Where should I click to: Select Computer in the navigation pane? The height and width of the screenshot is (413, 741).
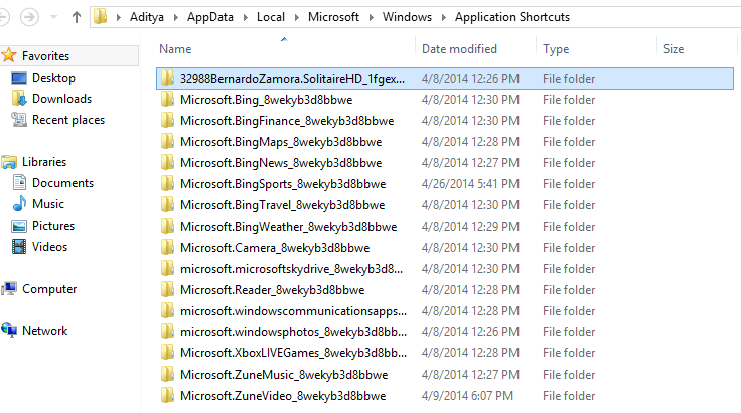[50, 289]
